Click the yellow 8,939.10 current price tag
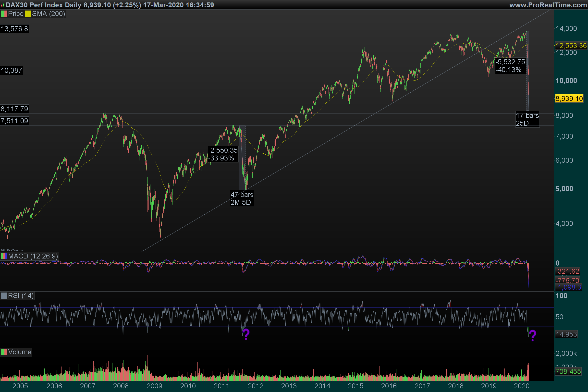 click(569, 98)
